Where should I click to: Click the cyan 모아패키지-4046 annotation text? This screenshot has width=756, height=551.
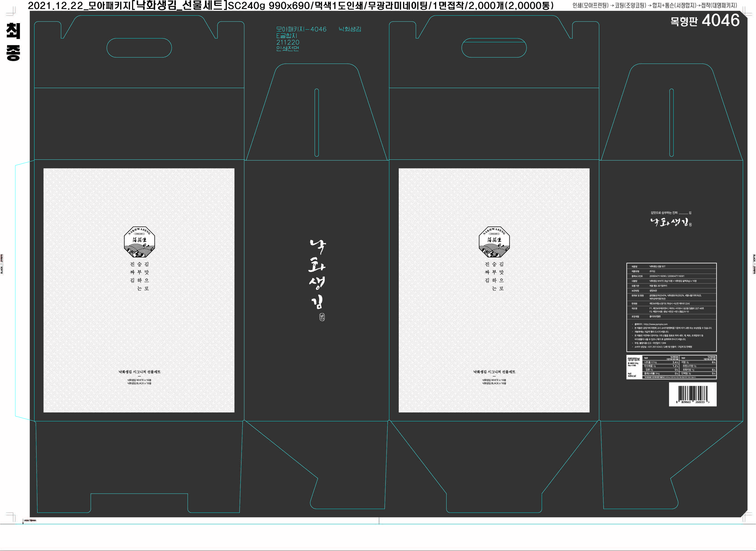(301, 29)
